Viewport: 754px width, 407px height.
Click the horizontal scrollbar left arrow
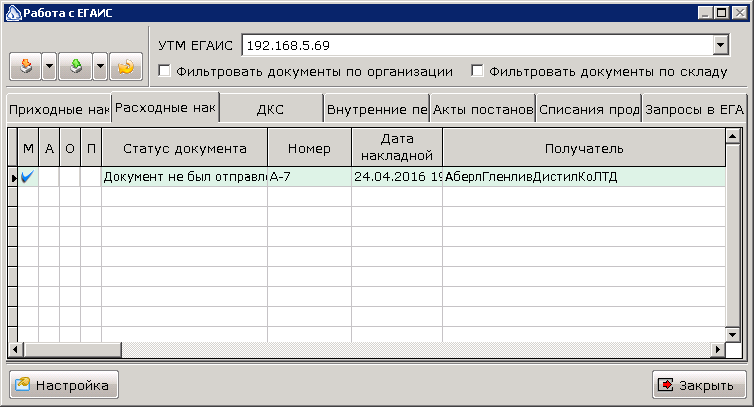(15, 349)
